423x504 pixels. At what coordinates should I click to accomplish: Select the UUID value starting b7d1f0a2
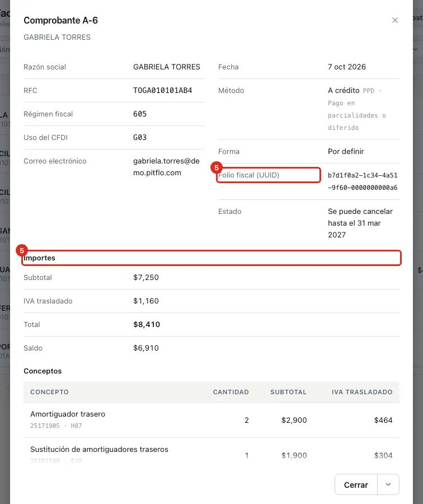point(363,181)
